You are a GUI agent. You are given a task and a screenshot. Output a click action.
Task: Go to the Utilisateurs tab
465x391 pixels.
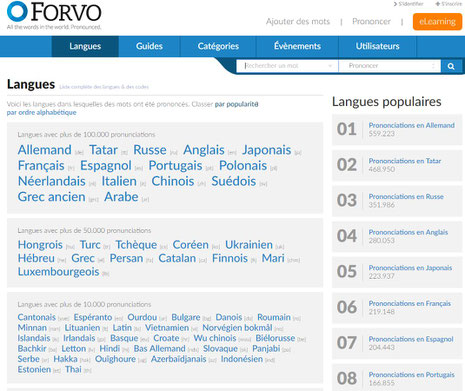point(377,46)
